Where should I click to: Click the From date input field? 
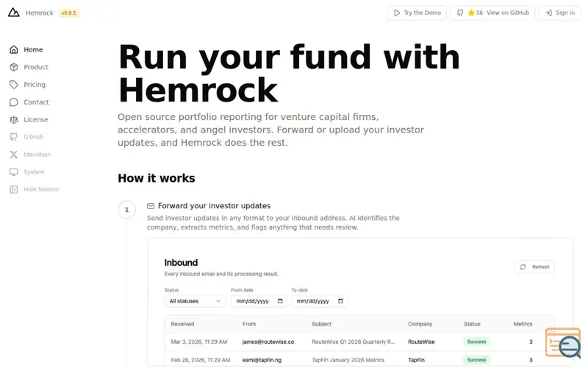(259, 301)
